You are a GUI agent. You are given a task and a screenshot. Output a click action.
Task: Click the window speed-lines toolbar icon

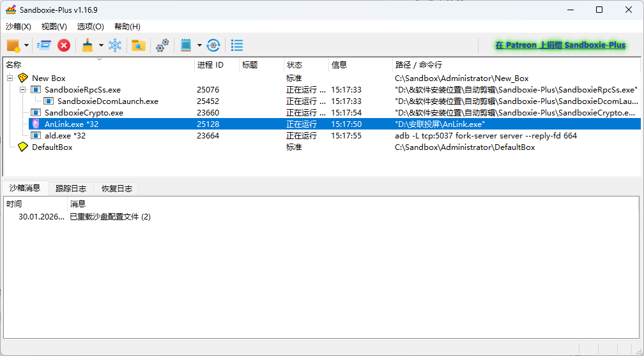43,45
